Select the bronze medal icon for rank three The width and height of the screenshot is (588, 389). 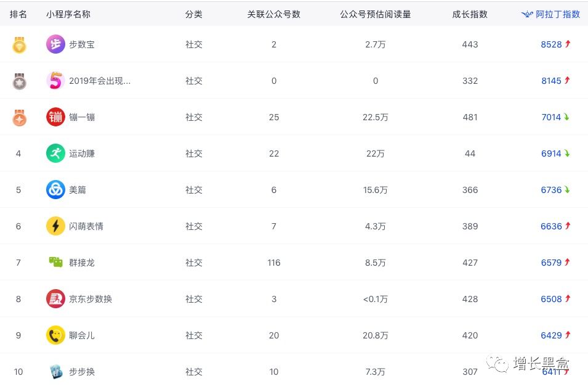click(19, 117)
